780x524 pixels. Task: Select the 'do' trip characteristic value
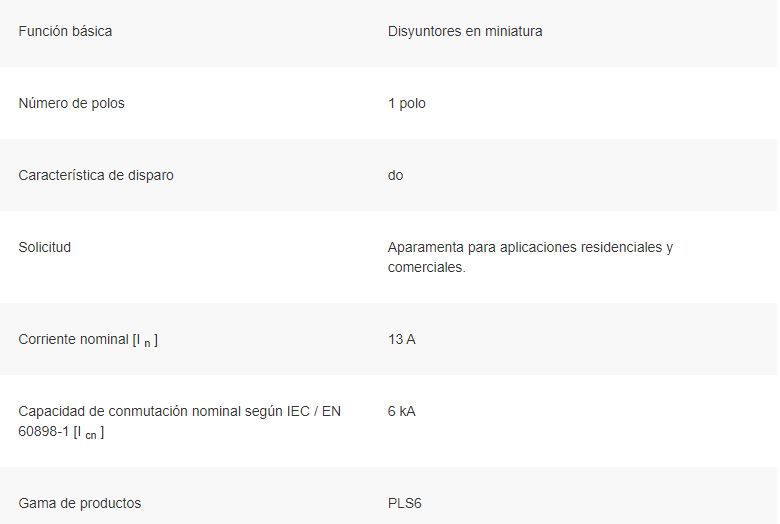pos(395,175)
